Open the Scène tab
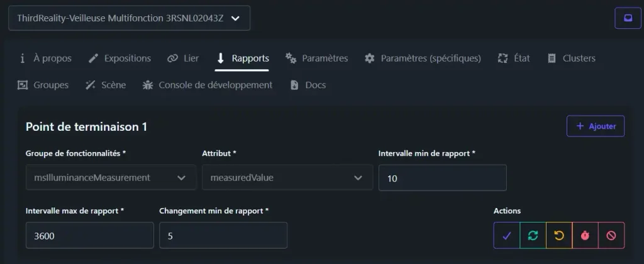The image size is (644, 264). click(105, 85)
